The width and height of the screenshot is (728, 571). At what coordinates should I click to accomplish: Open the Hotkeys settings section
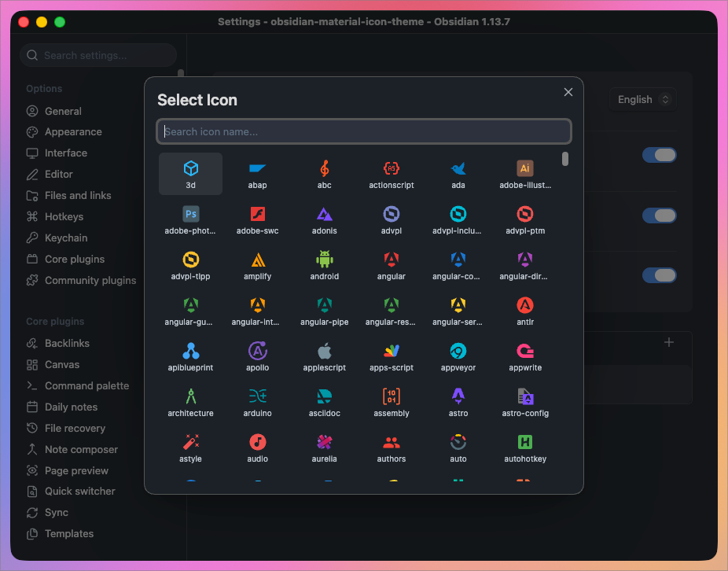pyautogui.click(x=64, y=217)
